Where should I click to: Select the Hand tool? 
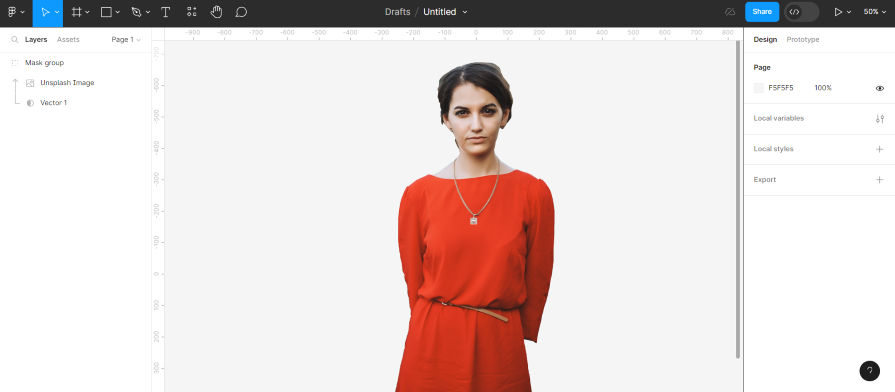pyautogui.click(x=216, y=12)
